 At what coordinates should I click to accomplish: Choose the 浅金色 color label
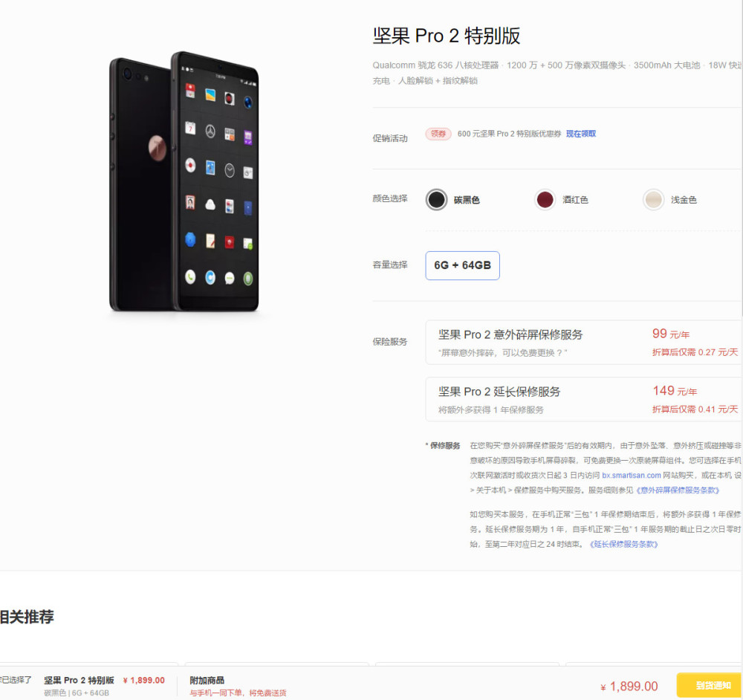684,200
